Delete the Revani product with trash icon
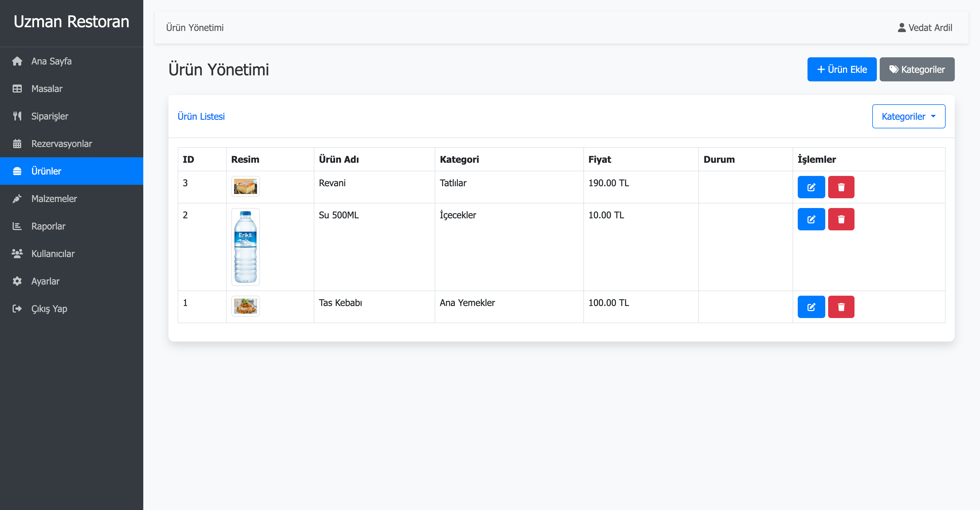This screenshot has height=510, width=980. (841, 187)
